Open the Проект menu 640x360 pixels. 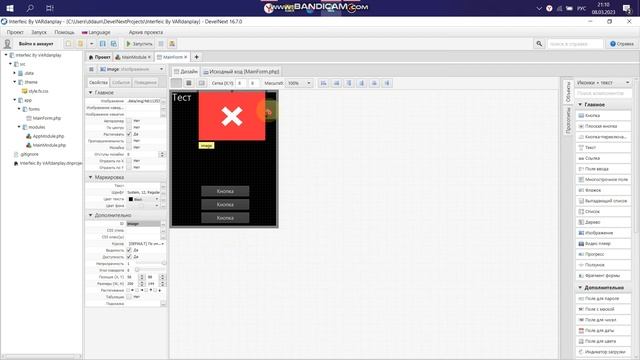(x=15, y=32)
